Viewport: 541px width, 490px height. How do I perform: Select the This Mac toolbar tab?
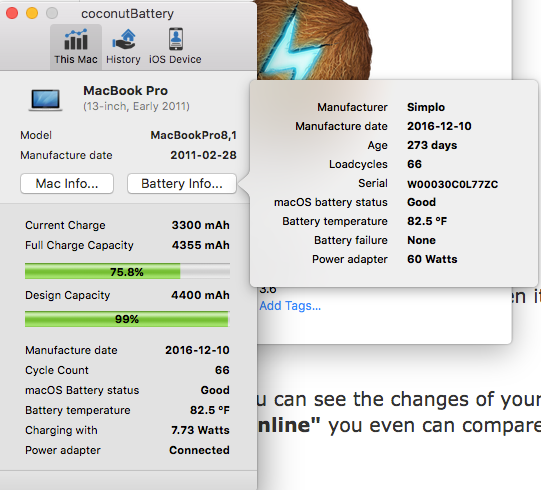click(x=76, y=47)
